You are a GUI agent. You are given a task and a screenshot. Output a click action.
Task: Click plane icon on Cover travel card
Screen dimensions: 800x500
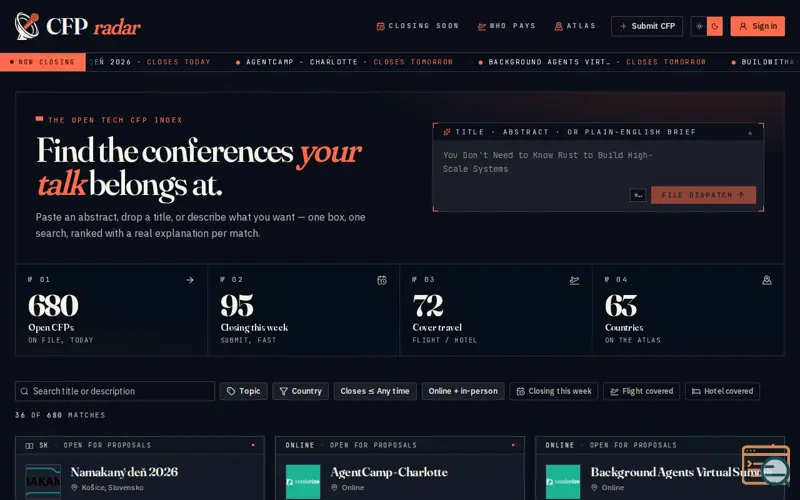point(574,280)
